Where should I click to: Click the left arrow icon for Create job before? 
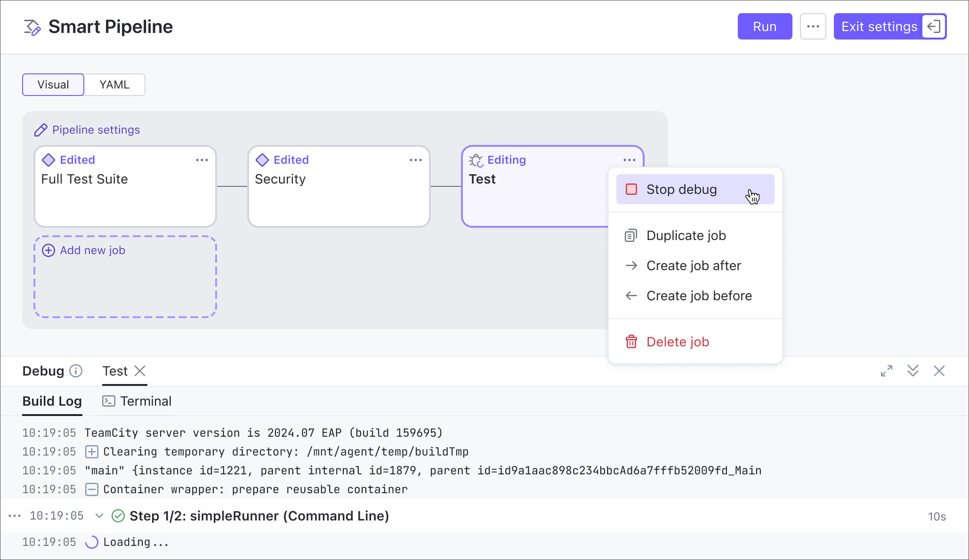[x=631, y=296]
